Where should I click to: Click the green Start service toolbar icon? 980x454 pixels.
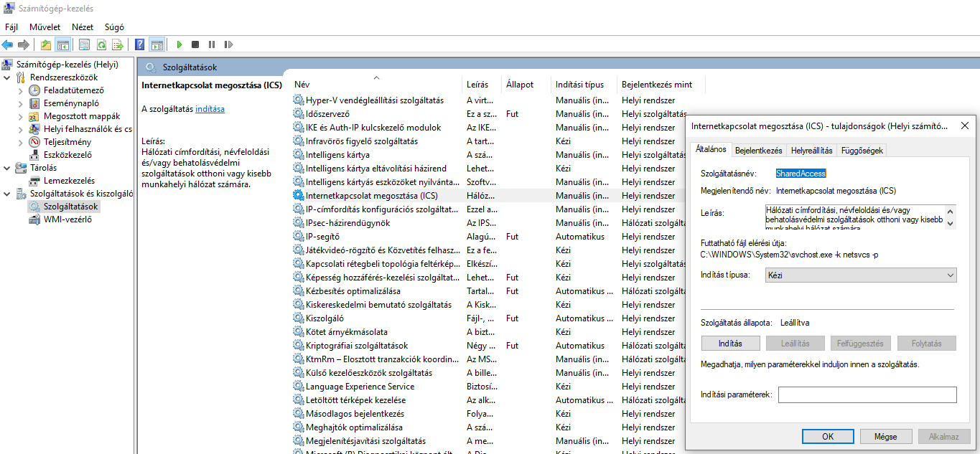179,44
